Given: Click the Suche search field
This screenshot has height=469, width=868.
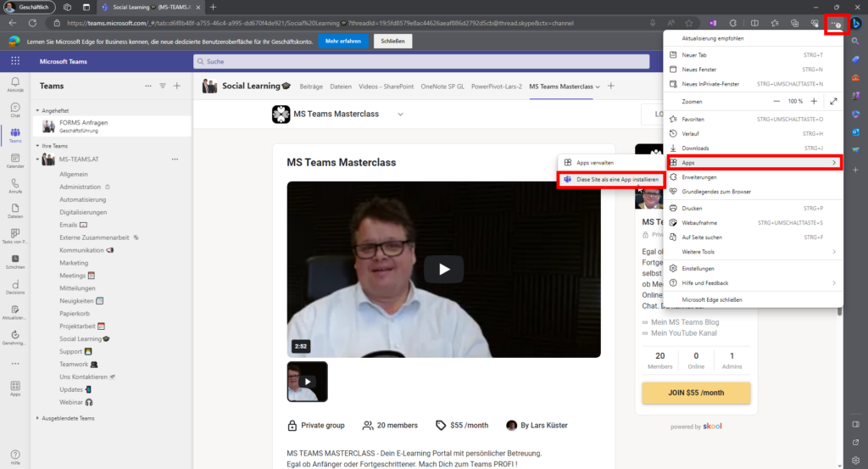Looking at the screenshot, I should (421, 61).
